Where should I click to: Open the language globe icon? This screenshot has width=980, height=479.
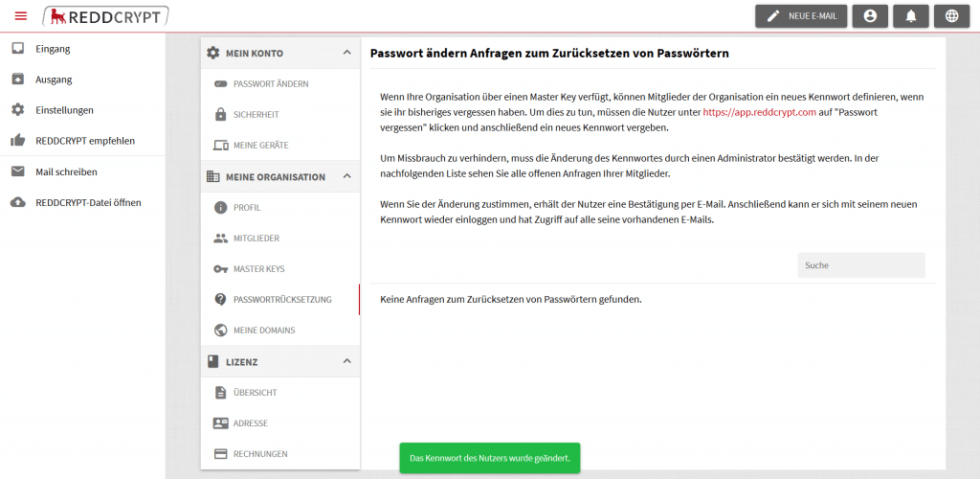[x=950, y=16]
